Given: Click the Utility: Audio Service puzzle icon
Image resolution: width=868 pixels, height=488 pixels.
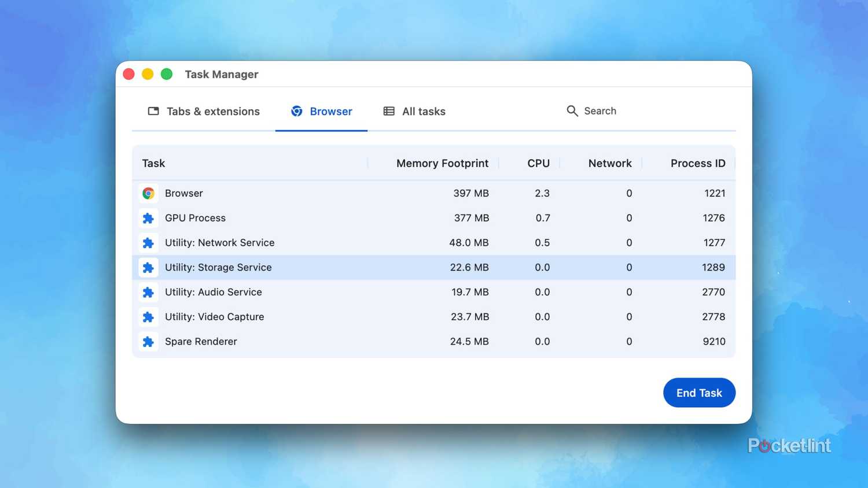Looking at the screenshot, I should (x=148, y=292).
